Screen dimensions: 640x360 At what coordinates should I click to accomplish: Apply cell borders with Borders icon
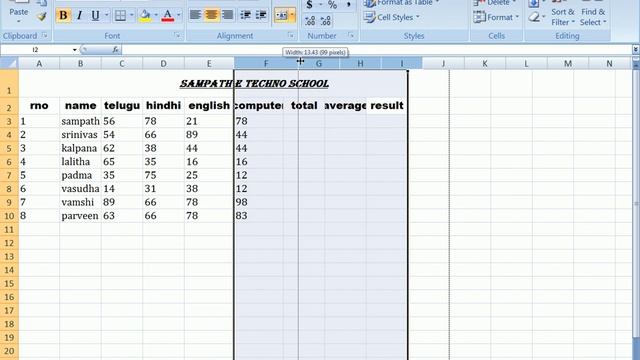pyautogui.click(x=120, y=16)
